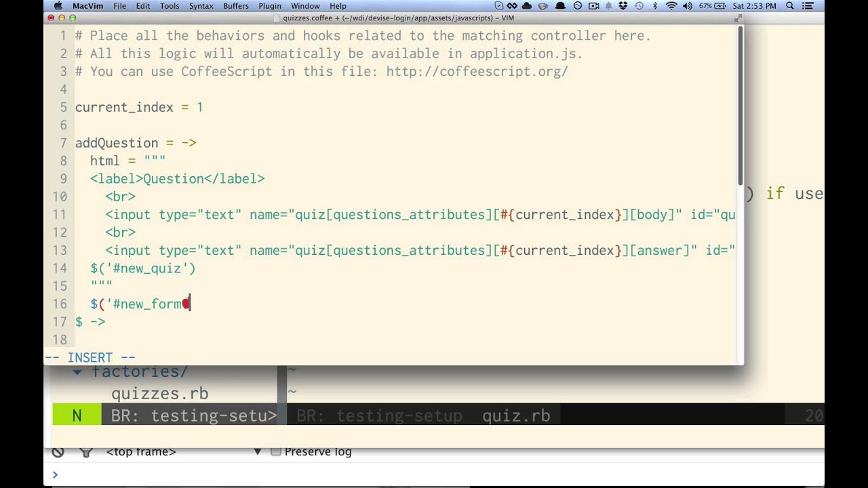868x488 pixels.
Task: Click the coffeescript.org URL in comment
Action: tap(477, 71)
